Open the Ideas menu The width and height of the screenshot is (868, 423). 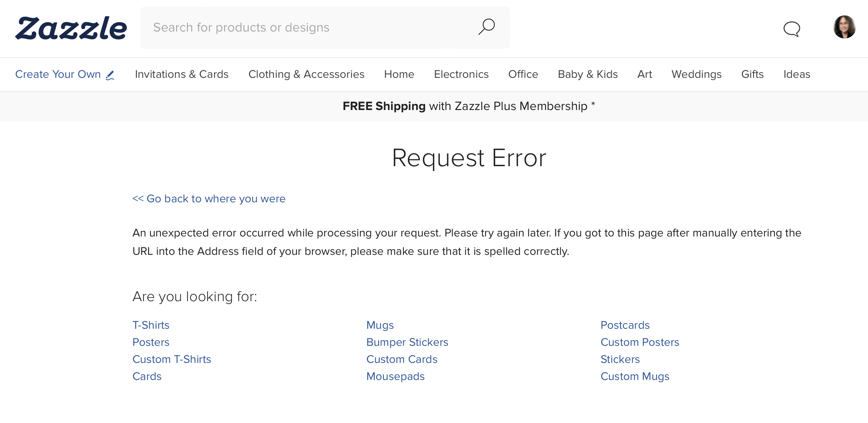(796, 74)
